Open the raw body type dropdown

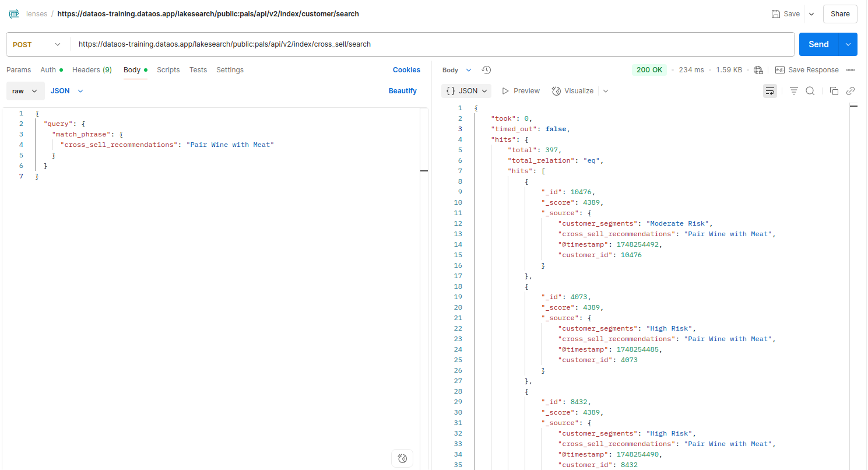[x=26, y=91]
